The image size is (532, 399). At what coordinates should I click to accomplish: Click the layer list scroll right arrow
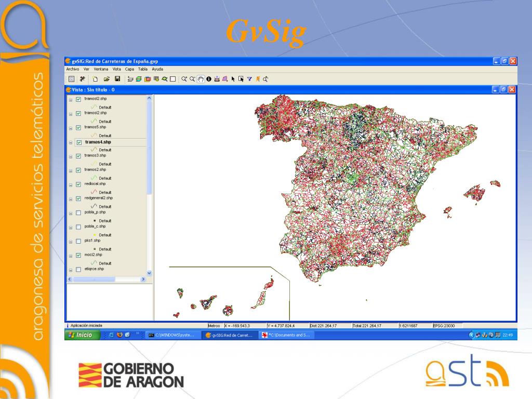click(x=143, y=279)
